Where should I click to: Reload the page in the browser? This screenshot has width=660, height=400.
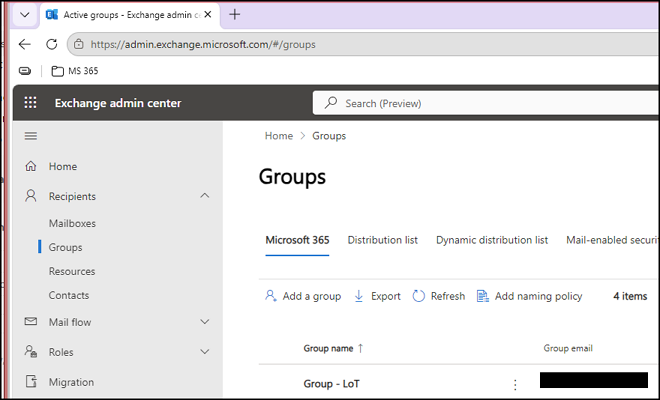coord(51,44)
